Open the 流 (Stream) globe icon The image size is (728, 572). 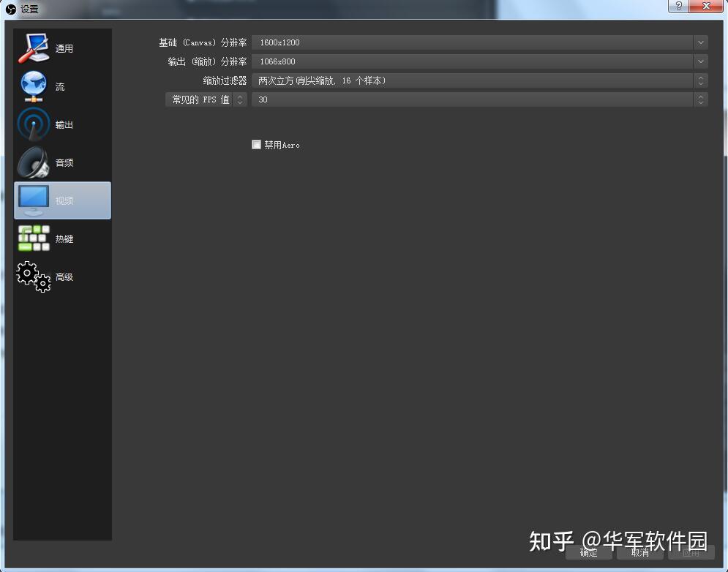pyautogui.click(x=34, y=86)
